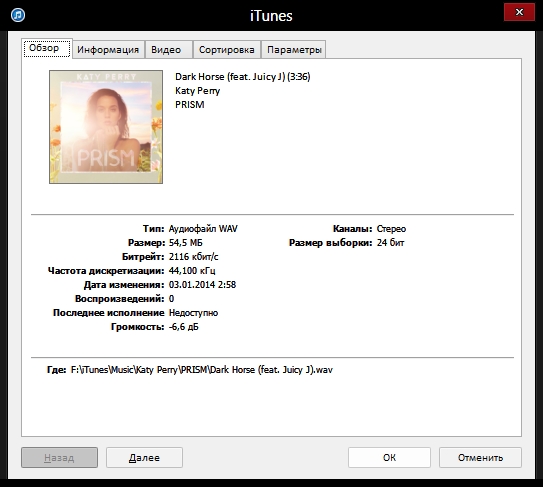543x487 pixels.
Task: Click the -6,6 дБ volume value
Action: click(184, 327)
